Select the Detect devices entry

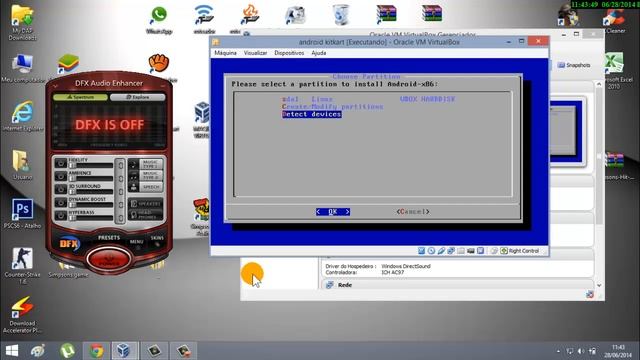[x=311, y=114]
